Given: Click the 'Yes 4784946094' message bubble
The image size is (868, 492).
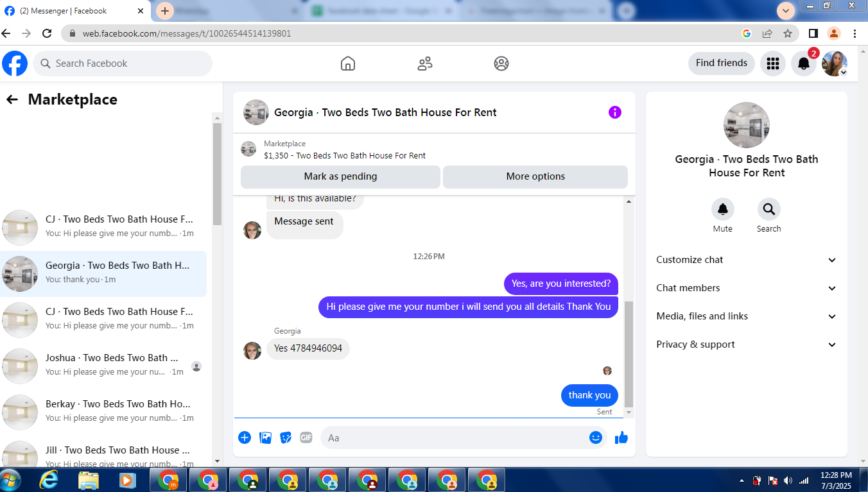Looking at the screenshot, I should click(x=308, y=348).
